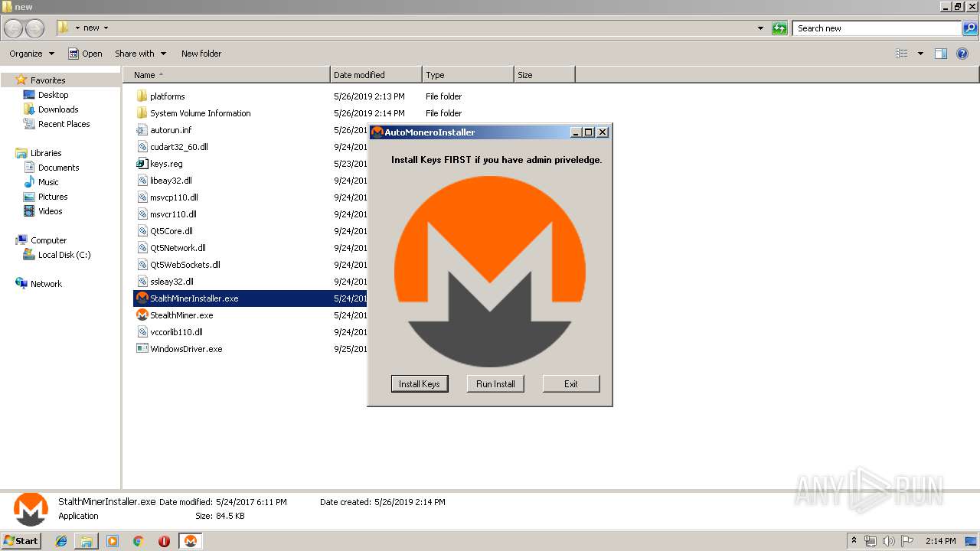Image resolution: width=980 pixels, height=551 pixels.
Task: Select the Qt5WebSockets.dll file
Action: tap(185, 265)
